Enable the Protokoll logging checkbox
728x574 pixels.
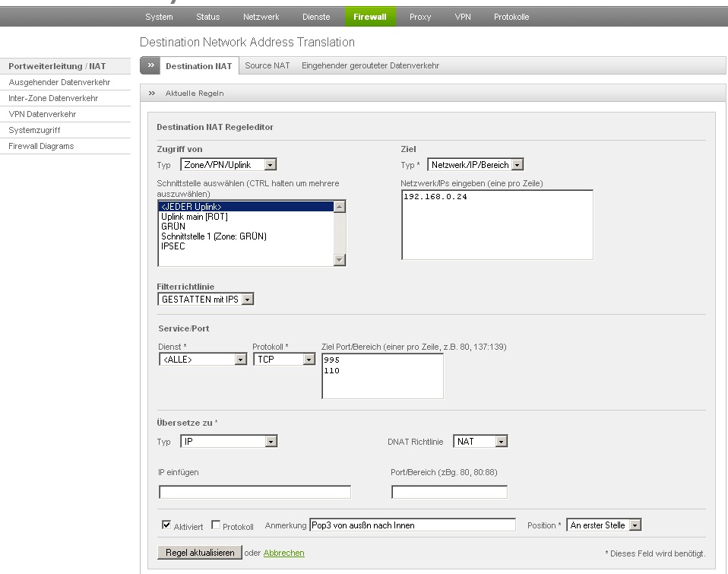point(216,525)
